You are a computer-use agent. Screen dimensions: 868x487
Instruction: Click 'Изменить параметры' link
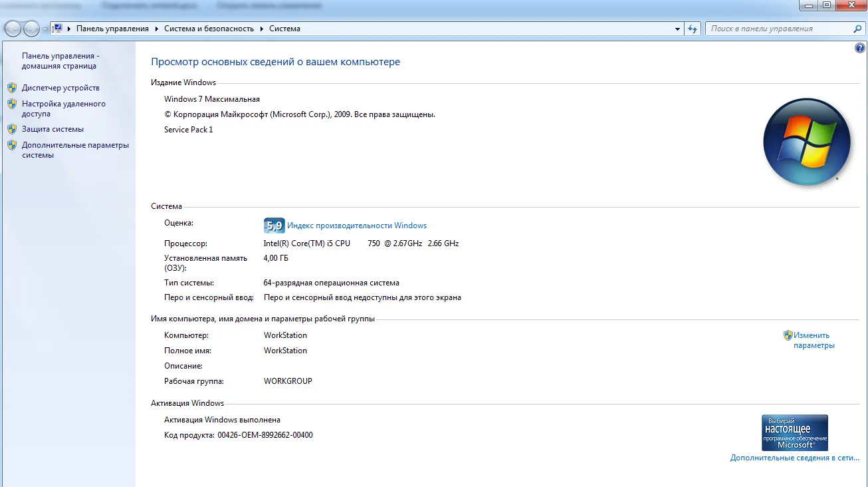coord(814,340)
